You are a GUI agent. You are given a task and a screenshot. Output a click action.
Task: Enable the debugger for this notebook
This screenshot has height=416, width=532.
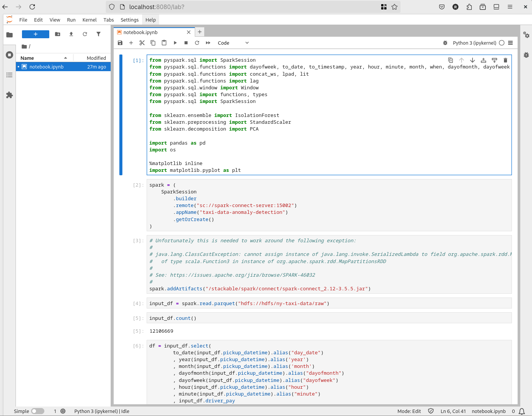pos(445,43)
